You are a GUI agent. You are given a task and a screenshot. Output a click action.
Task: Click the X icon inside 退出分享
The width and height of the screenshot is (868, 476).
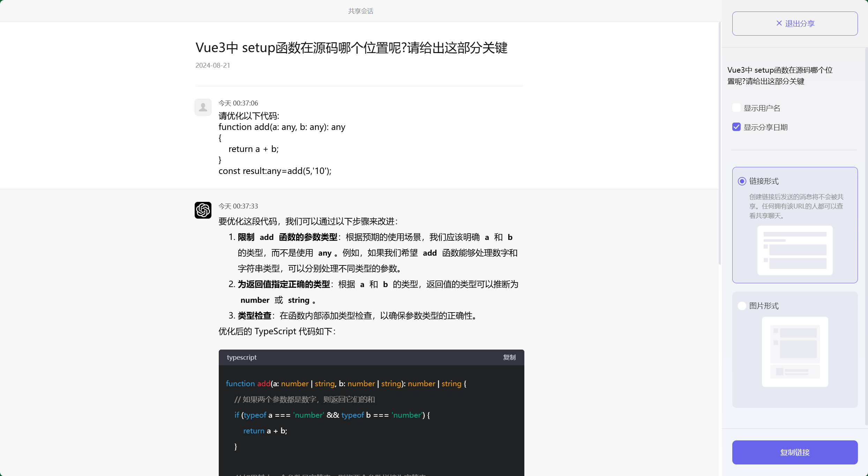click(779, 23)
